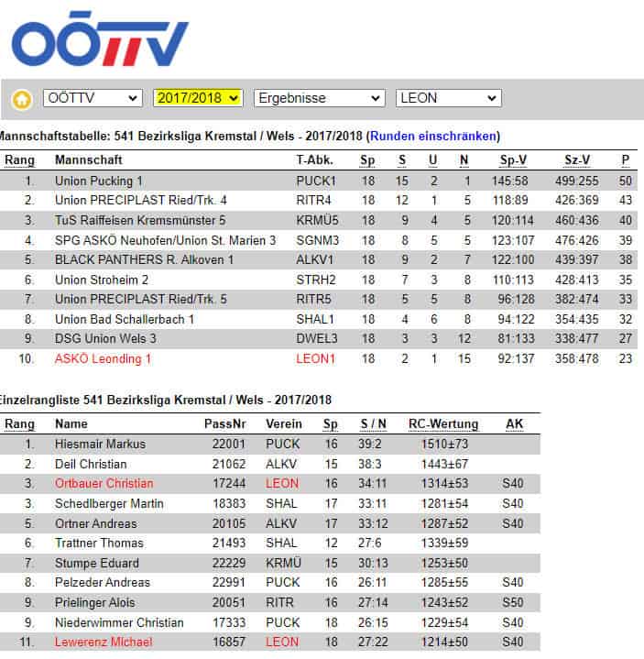This screenshot has height=659, width=644.
Task: Click the AK column header
Action: (x=514, y=423)
